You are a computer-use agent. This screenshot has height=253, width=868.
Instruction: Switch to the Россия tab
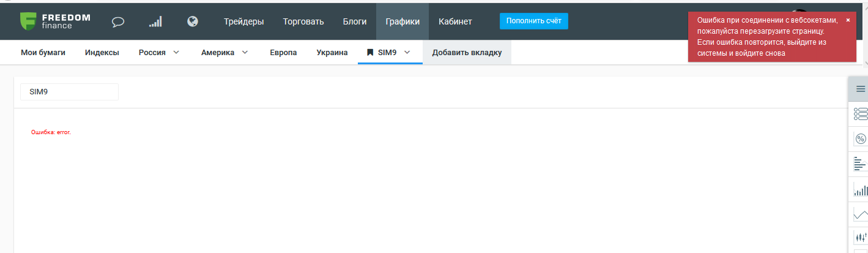coord(152,53)
